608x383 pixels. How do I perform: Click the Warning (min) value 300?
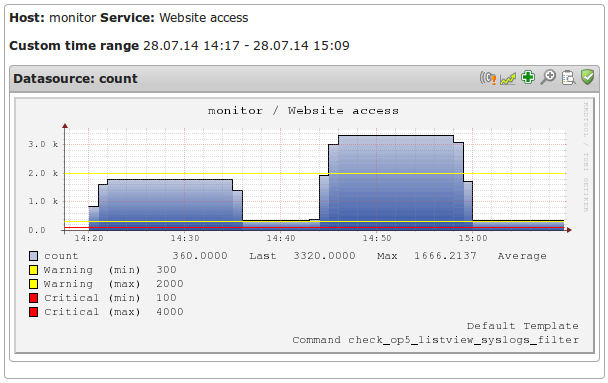[x=166, y=270]
